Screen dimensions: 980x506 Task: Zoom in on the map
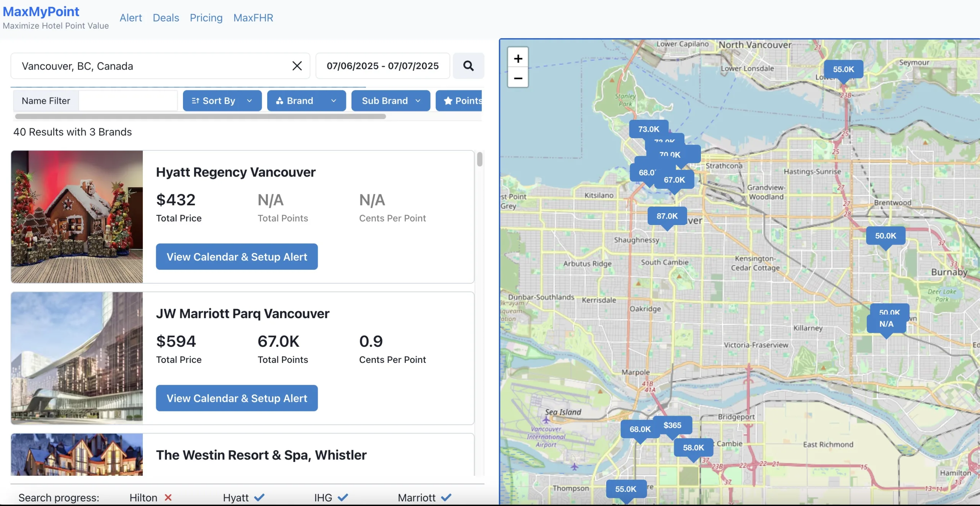518,59
